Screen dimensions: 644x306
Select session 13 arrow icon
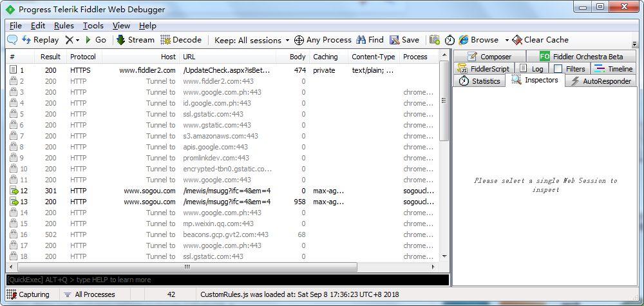tap(14, 202)
